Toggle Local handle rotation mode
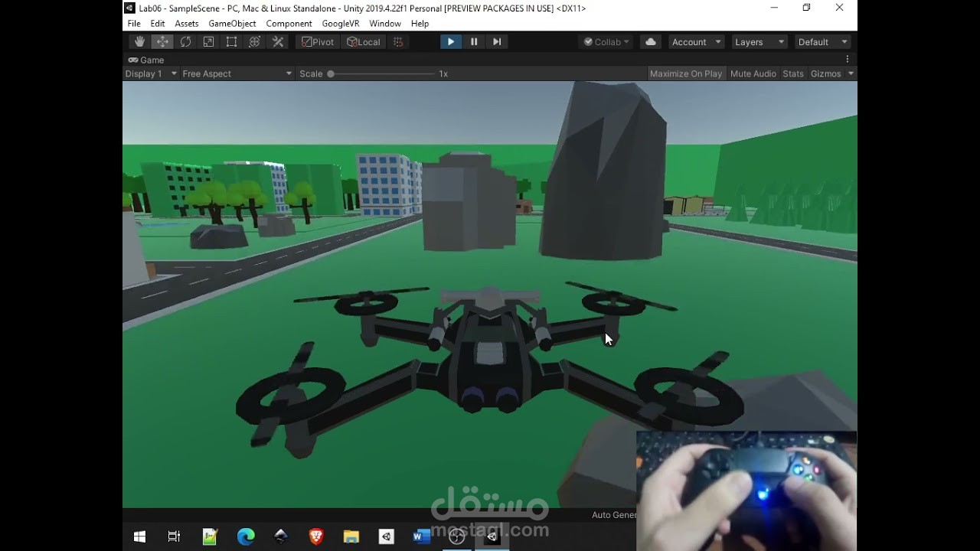The image size is (980, 551). (x=363, y=41)
